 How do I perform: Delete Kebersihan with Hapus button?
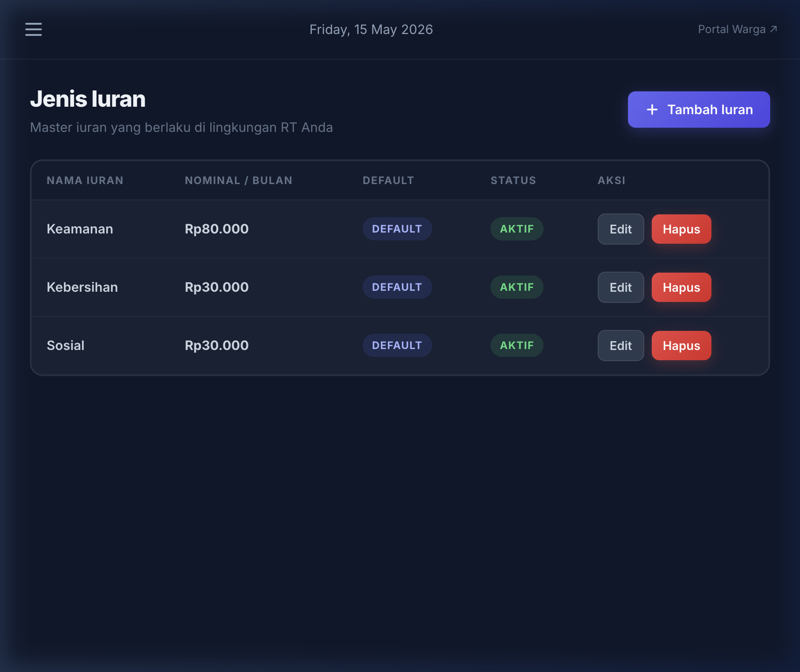682,288
